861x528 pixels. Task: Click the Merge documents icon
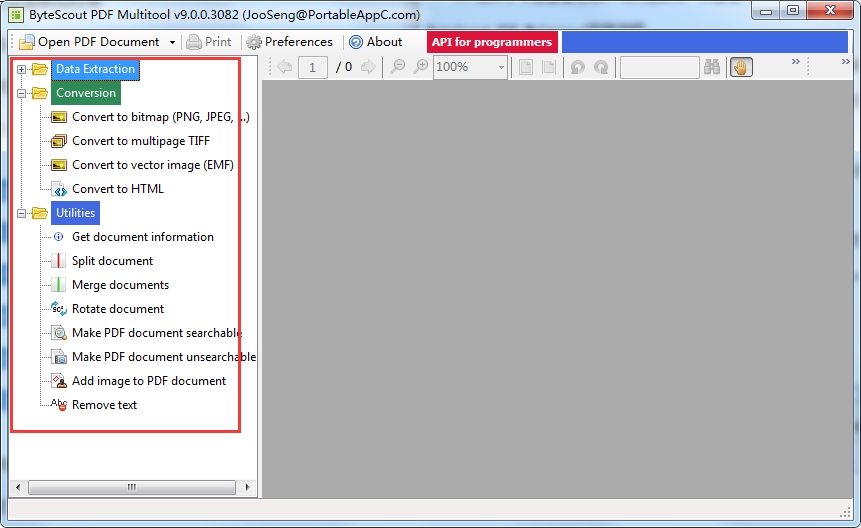tap(59, 285)
